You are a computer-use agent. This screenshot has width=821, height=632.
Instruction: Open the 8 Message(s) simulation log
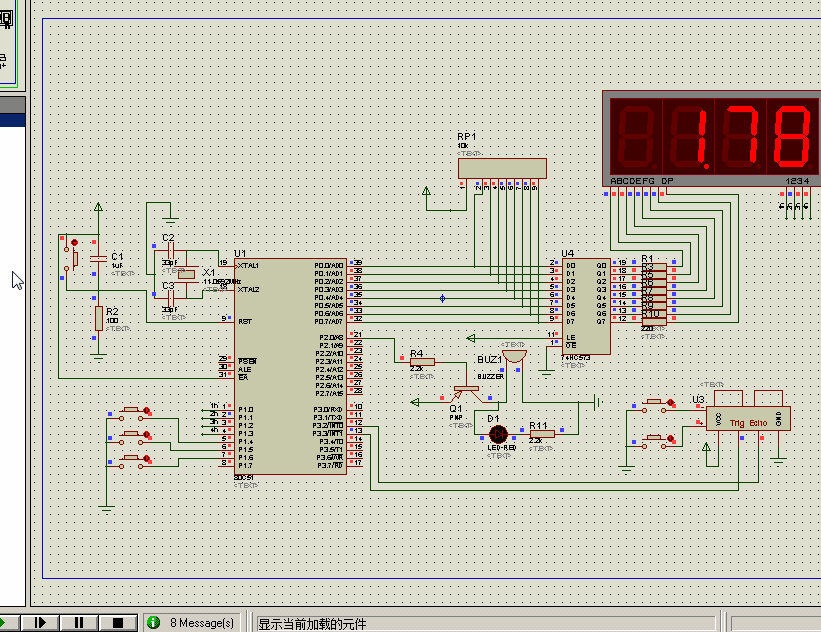click(202, 623)
